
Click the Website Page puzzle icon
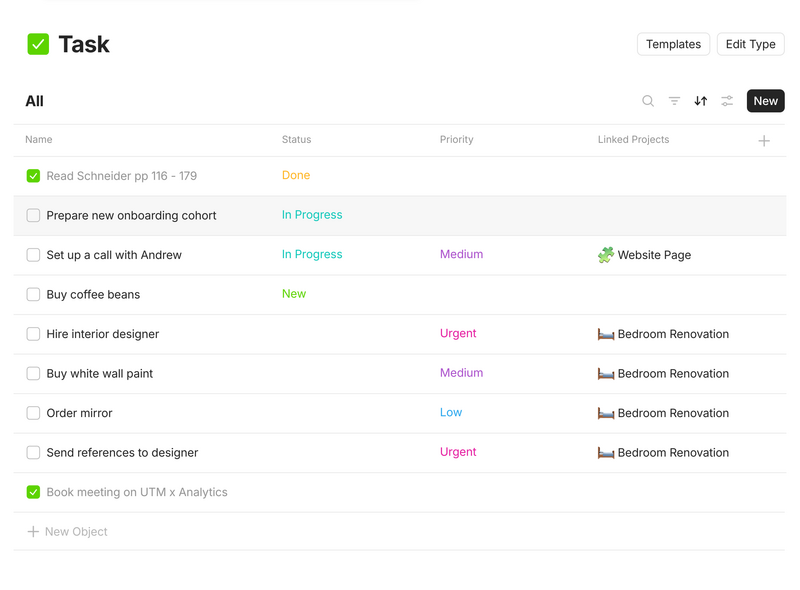pyautogui.click(x=606, y=255)
